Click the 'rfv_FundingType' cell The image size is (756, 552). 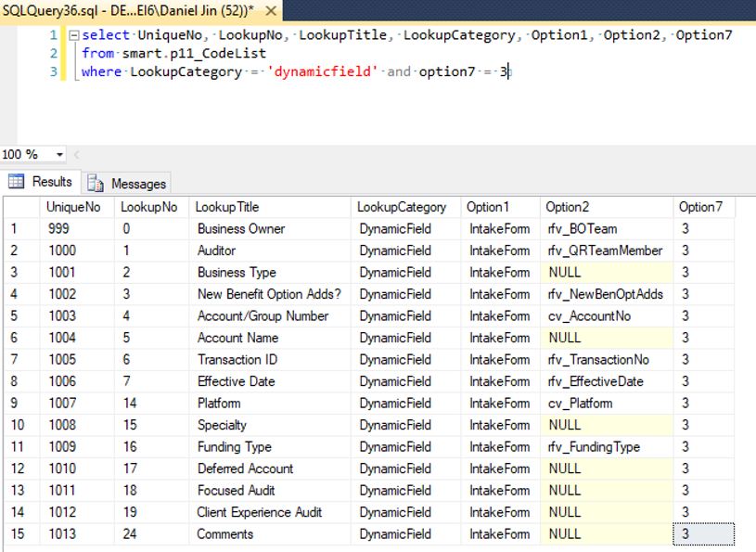[x=606, y=447]
